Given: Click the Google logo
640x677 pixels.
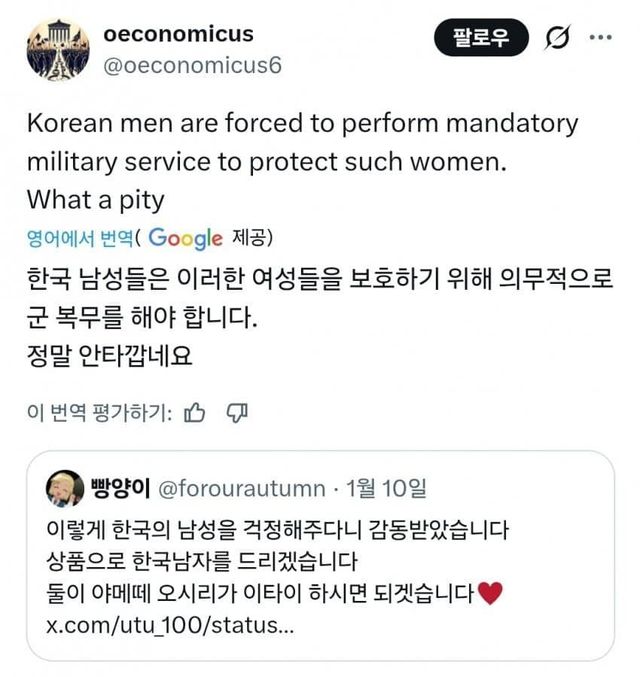Looking at the screenshot, I should pos(186,238).
